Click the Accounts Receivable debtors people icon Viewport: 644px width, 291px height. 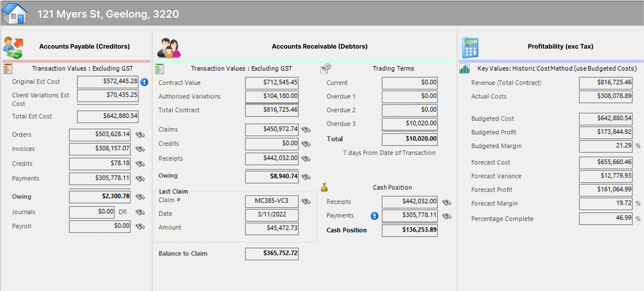(x=169, y=48)
